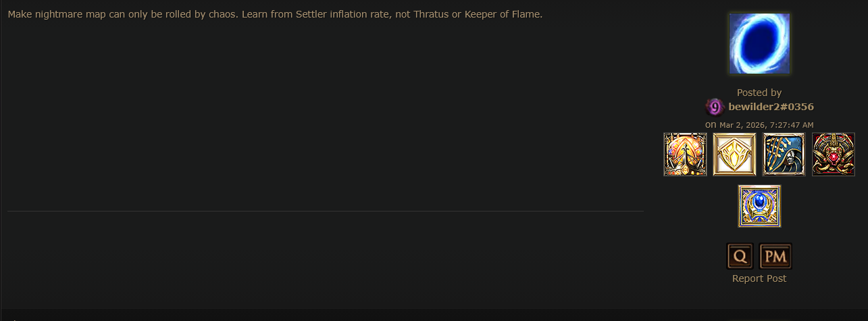Open the bewilder2#0356 profile link
The height and width of the screenshot is (321, 868).
[x=771, y=107]
